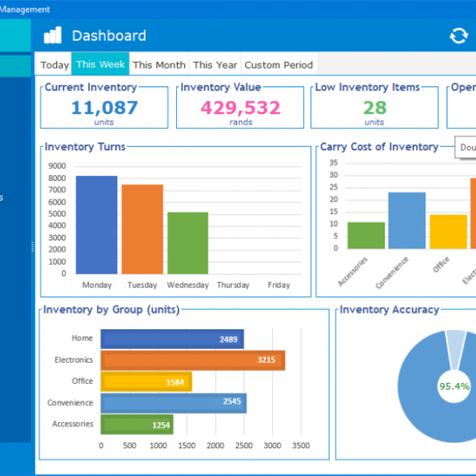The width and height of the screenshot is (476, 476).
Task: Click the Current Inventory 11,087 value
Action: pos(104,108)
